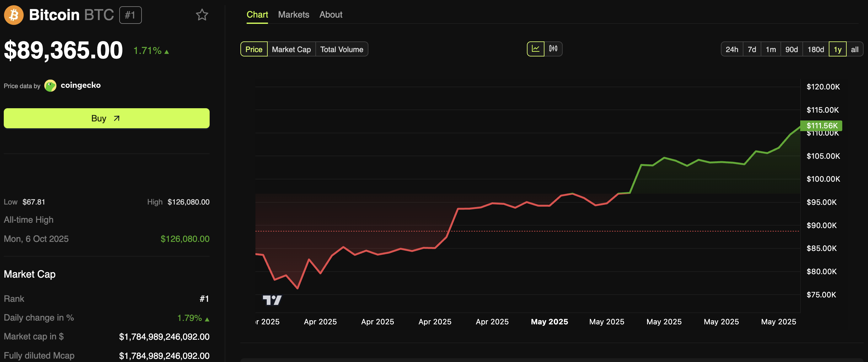
Task: Add Bitcoin to favorites with star icon
Action: coord(202,15)
